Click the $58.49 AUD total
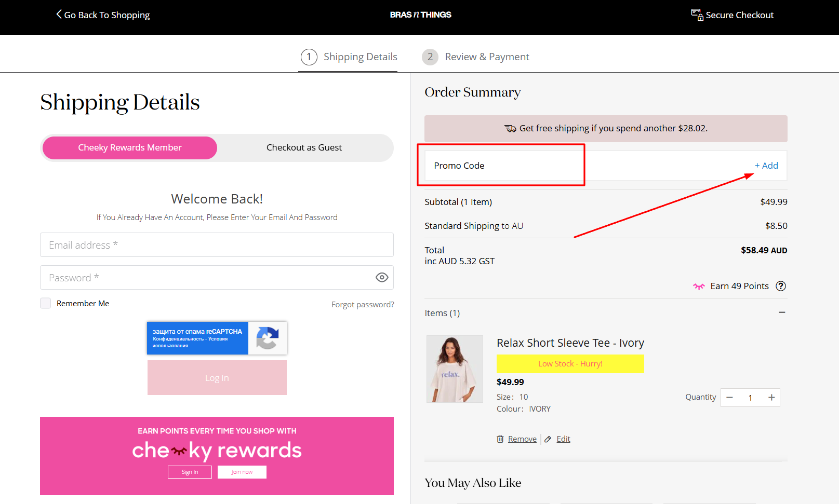The image size is (839, 504). 764,250
